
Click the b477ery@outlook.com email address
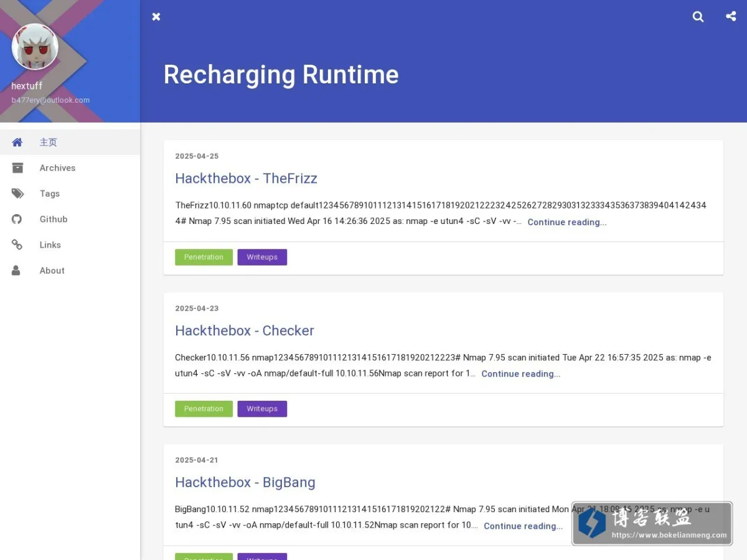point(50,100)
